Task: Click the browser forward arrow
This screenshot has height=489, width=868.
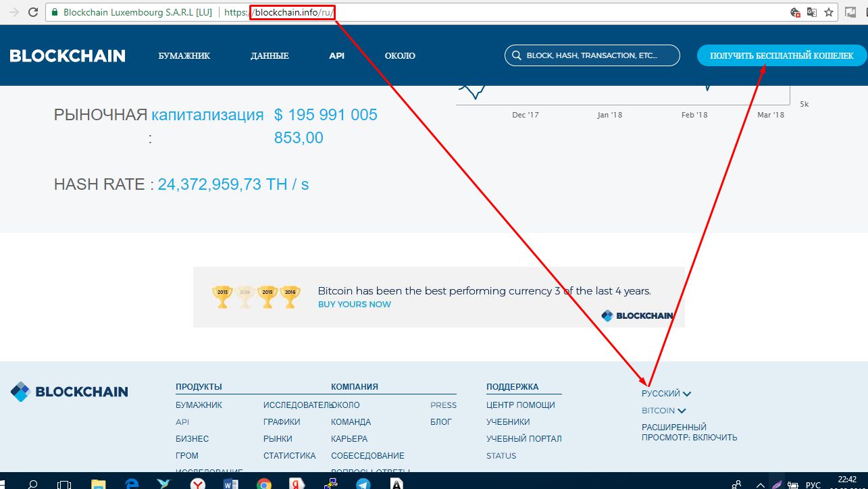Action: click(x=14, y=12)
